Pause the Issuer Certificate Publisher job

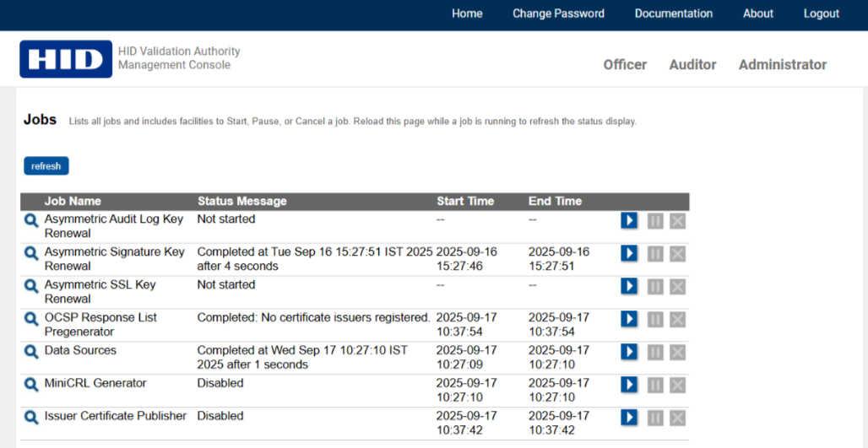tap(654, 418)
